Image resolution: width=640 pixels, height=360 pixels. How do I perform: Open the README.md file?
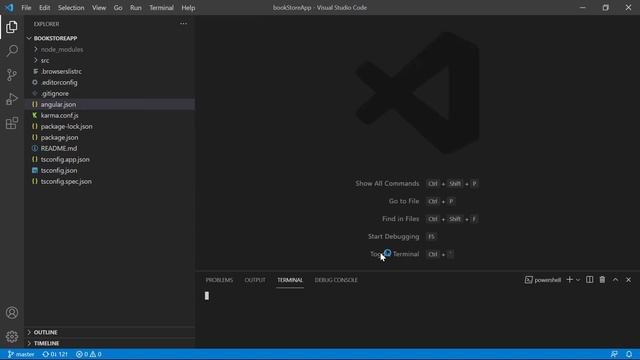click(109, 148)
